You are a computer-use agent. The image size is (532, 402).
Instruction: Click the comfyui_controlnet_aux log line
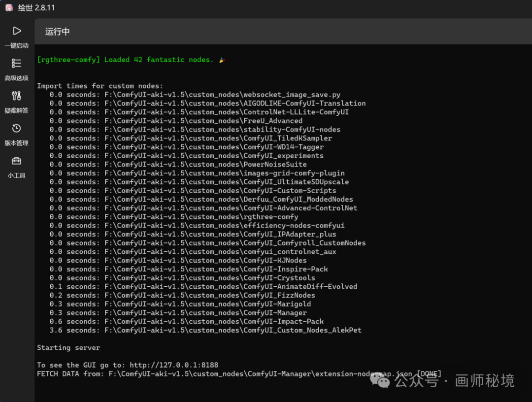tap(193, 252)
